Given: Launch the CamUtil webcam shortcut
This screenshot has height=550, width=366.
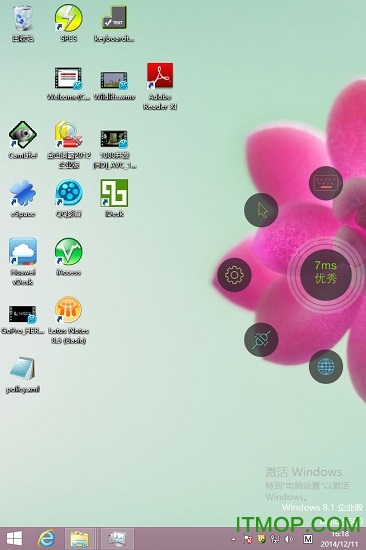Looking at the screenshot, I should pos(23,140).
